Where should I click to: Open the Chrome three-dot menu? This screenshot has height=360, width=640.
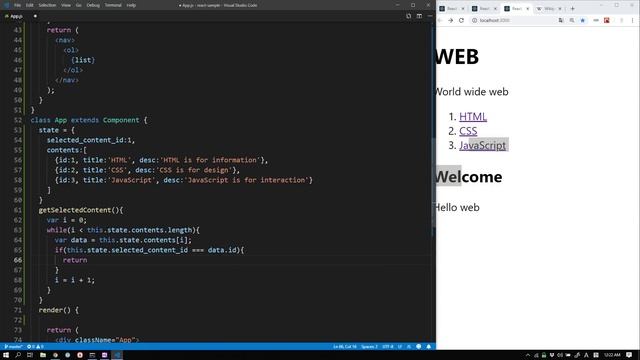pyautogui.click(x=633, y=20)
